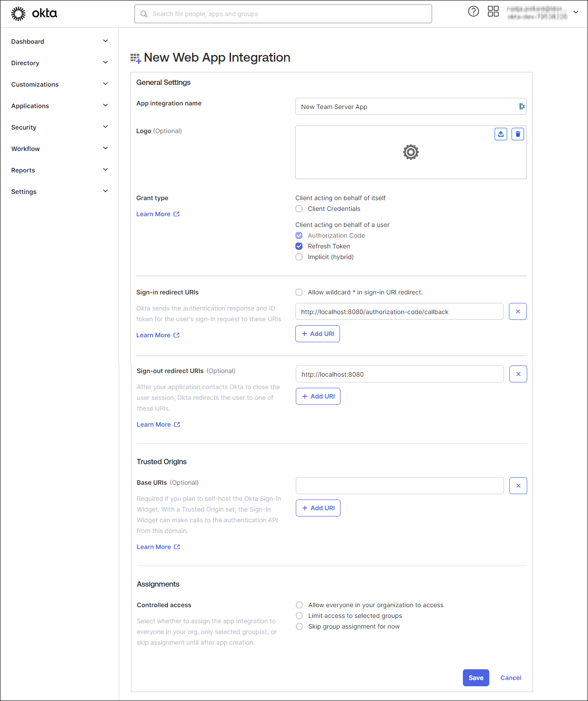The height and width of the screenshot is (701, 588).
Task: Allow wildcard in sign-in URI redirect
Action: click(299, 292)
